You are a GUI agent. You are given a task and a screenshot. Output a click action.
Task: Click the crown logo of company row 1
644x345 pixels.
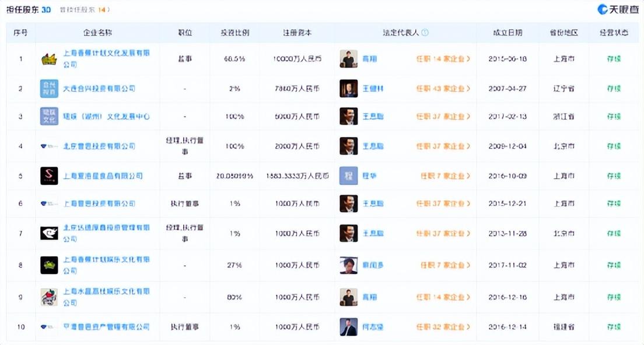[49, 59]
